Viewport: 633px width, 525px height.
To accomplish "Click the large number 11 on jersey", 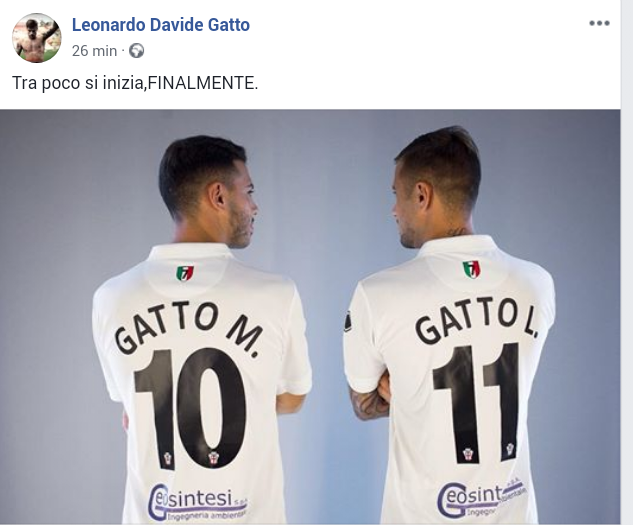I will 476,402.
